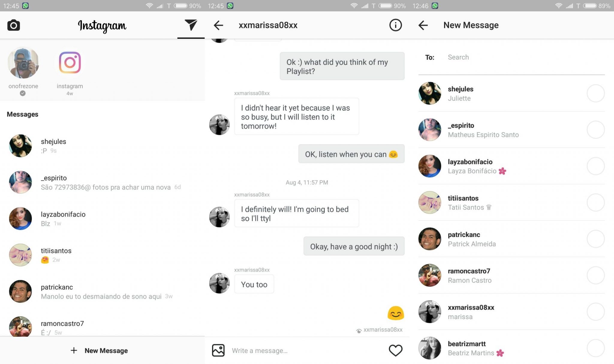Open the _espirito conversation in Messages
This screenshot has width=614, height=364.
point(102,182)
